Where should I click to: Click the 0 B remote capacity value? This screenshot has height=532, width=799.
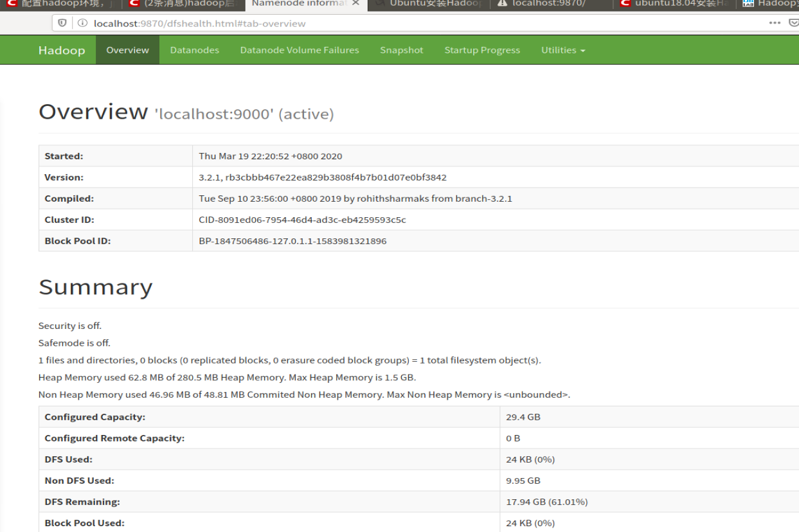(513, 438)
